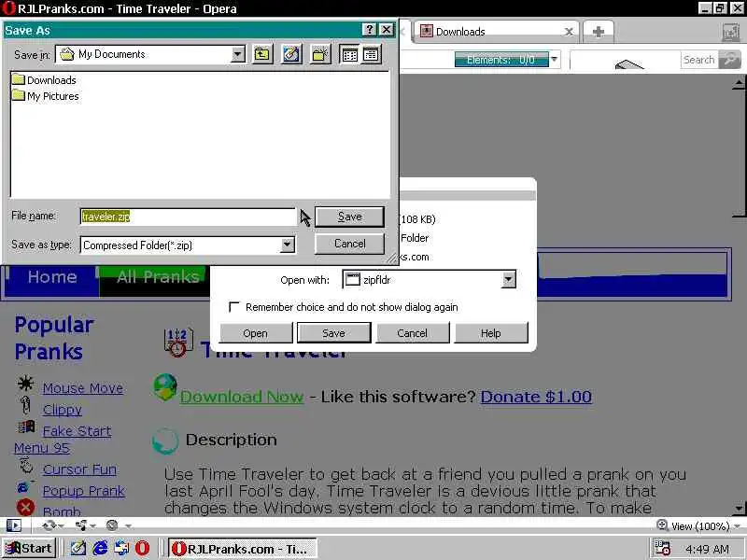Click the magnifier search icon in Opera
Image resolution: width=747 pixels, height=560 pixels.
729,60
